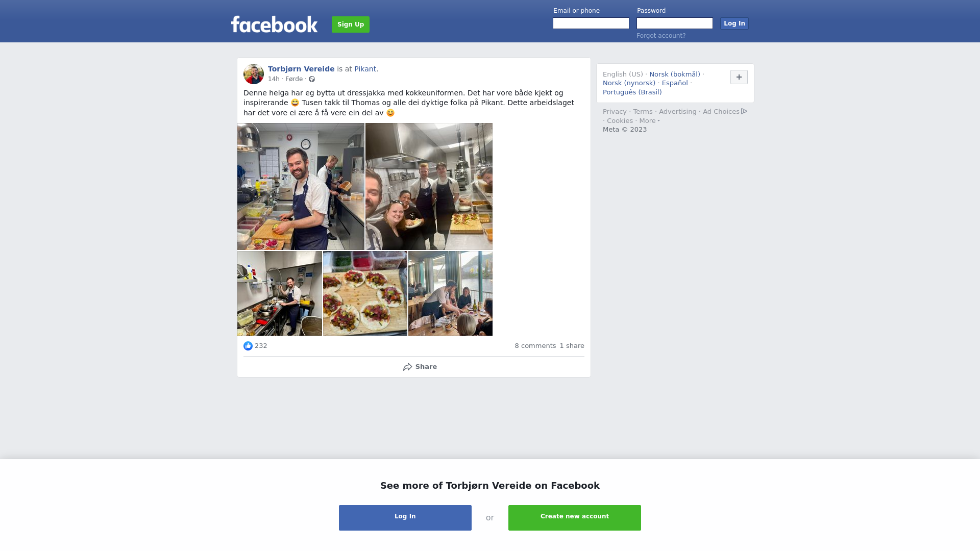Click the Share arrow button on post

420,367
